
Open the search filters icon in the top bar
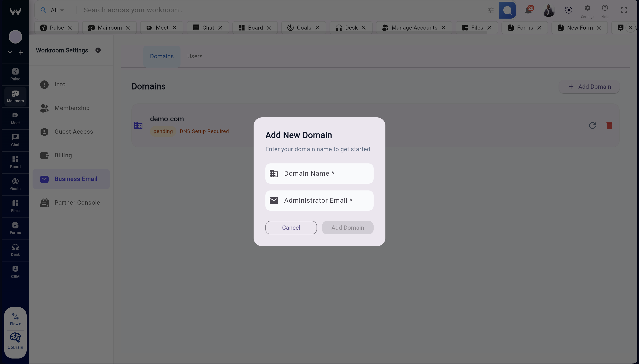tap(490, 10)
